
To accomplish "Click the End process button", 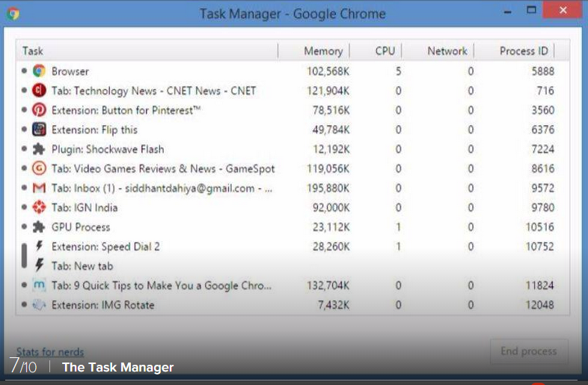I will point(529,351).
